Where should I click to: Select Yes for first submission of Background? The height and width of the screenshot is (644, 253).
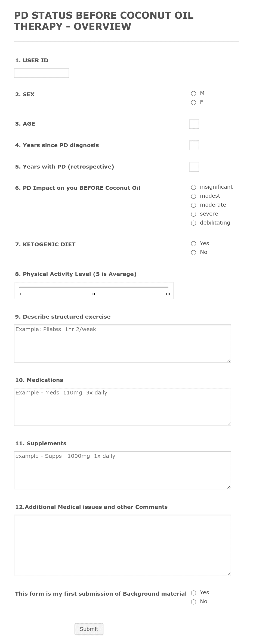coord(193,593)
